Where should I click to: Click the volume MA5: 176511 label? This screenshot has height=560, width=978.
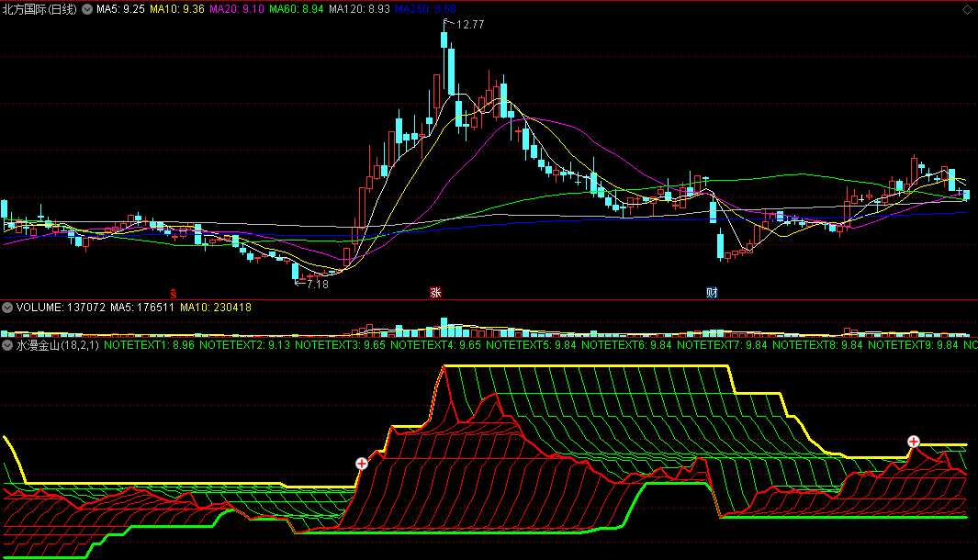point(142,308)
